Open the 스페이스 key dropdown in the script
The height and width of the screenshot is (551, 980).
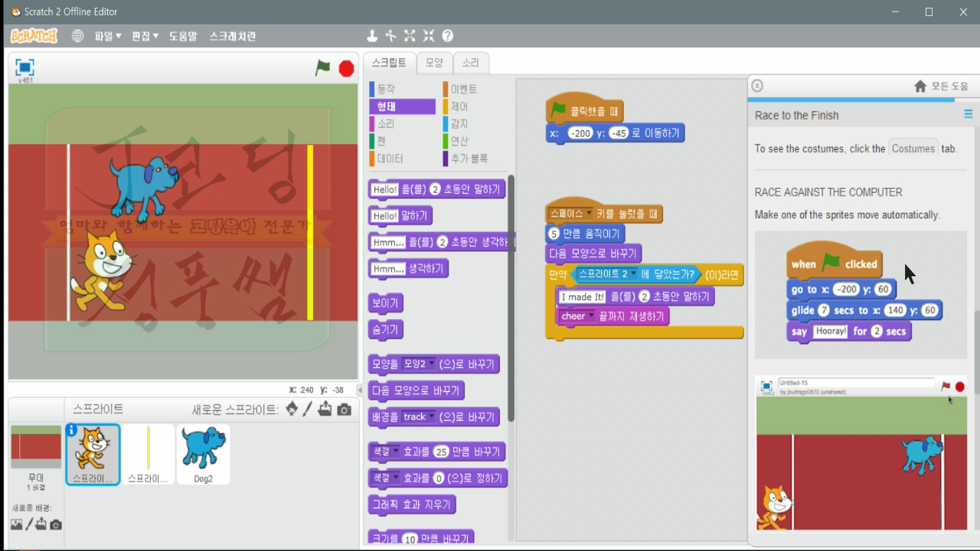pos(571,214)
